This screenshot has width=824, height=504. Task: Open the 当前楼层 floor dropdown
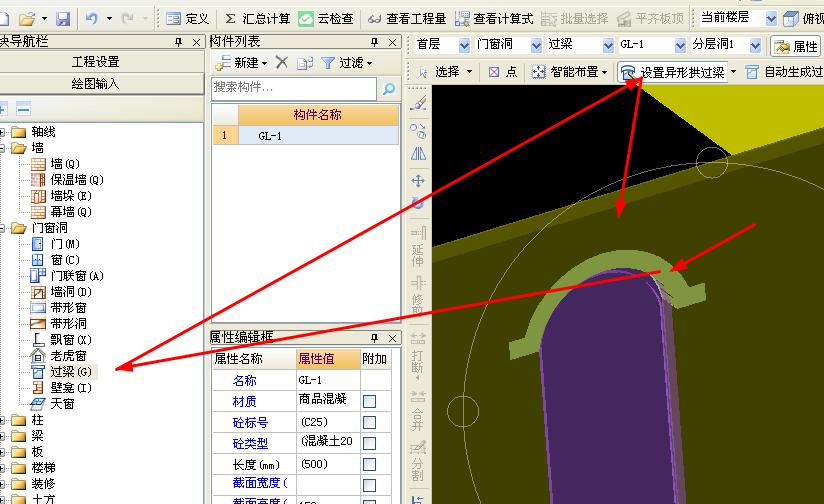click(771, 19)
